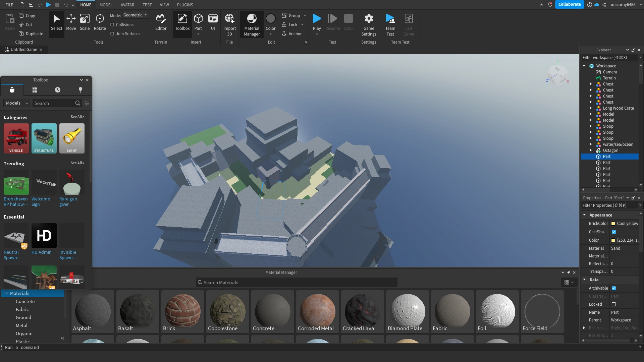Open the Models category dropdown
The width and height of the screenshot is (644, 362).
(17, 103)
